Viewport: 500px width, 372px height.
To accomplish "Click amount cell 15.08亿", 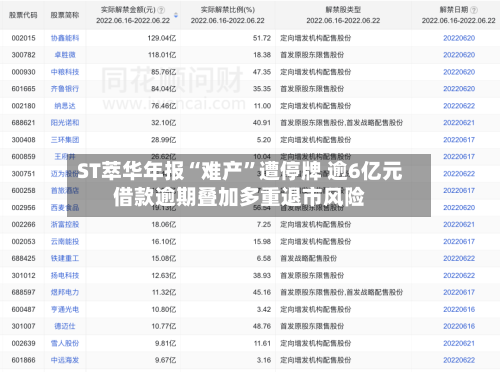I will (x=163, y=258).
